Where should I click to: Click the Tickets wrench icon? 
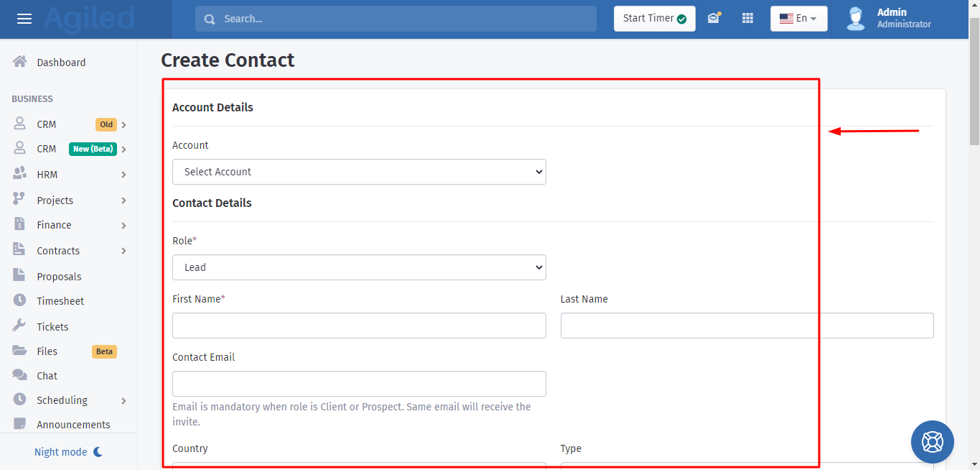pyautogui.click(x=20, y=326)
